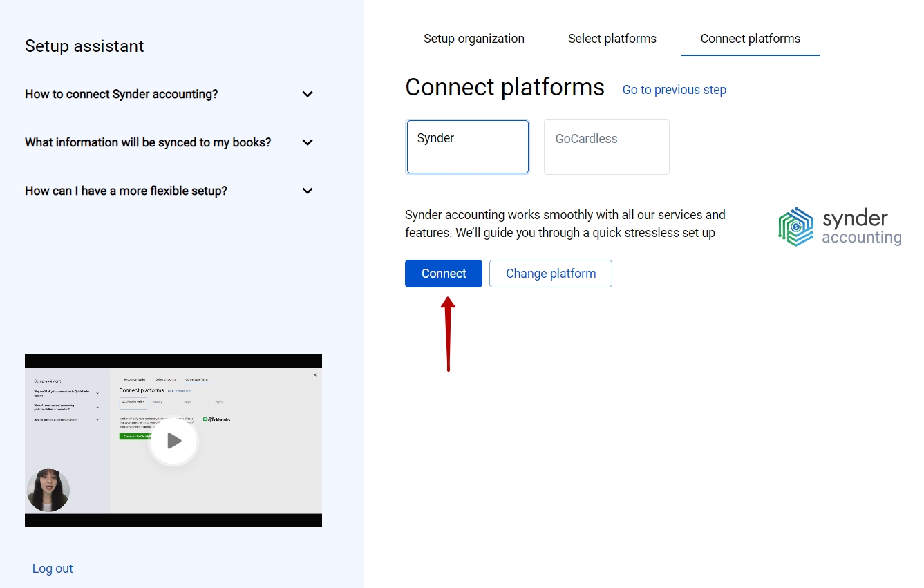Image resolution: width=924 pixels, height=588 pixels.
Task: Expand 'What information will be synced' chevron
Action: click(x=308, y=142)
